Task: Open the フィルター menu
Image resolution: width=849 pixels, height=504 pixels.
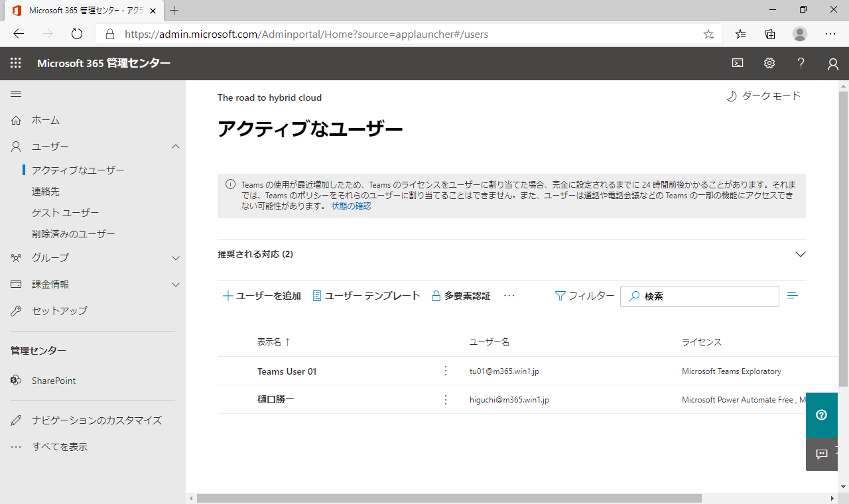Action: (584, 296)
